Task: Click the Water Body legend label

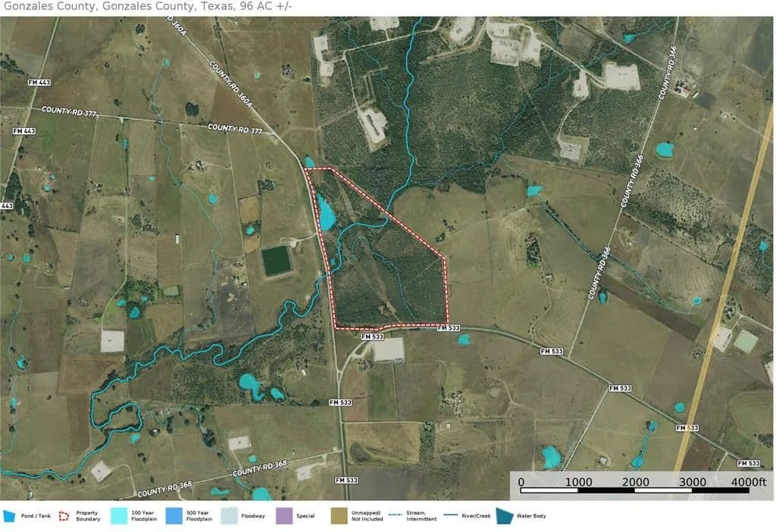Action: coord(530,516)
